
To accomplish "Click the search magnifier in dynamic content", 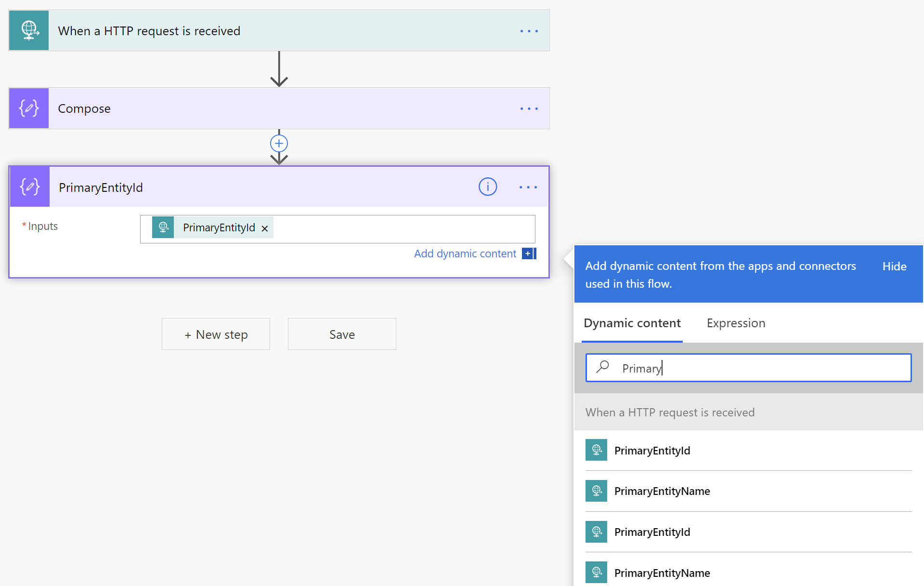I will pos(602,367).
